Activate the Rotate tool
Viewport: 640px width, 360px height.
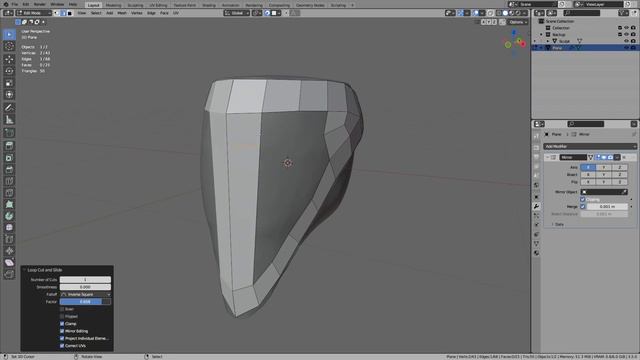pos(9,71)
